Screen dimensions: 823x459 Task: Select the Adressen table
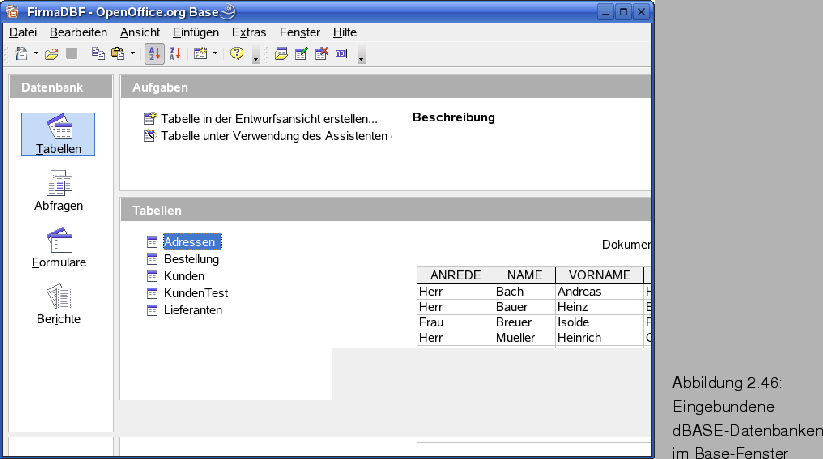192,242
